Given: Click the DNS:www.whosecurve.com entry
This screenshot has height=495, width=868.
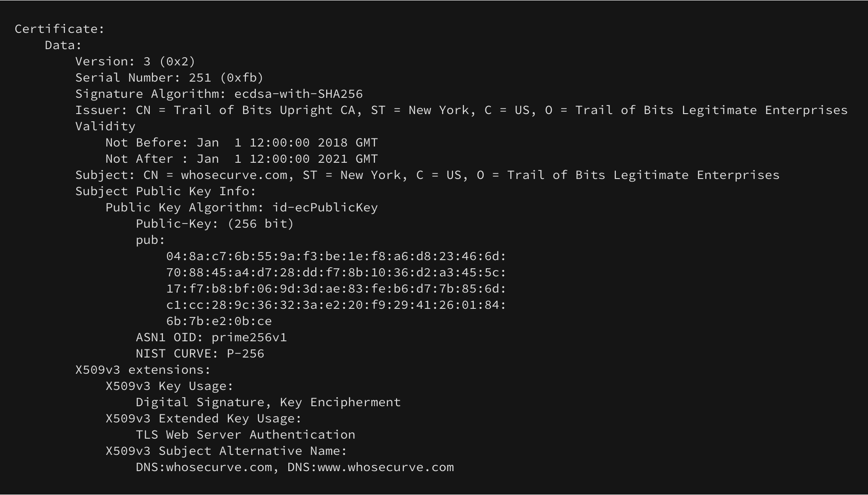Looking at the screenshot, I should [370, 467].
